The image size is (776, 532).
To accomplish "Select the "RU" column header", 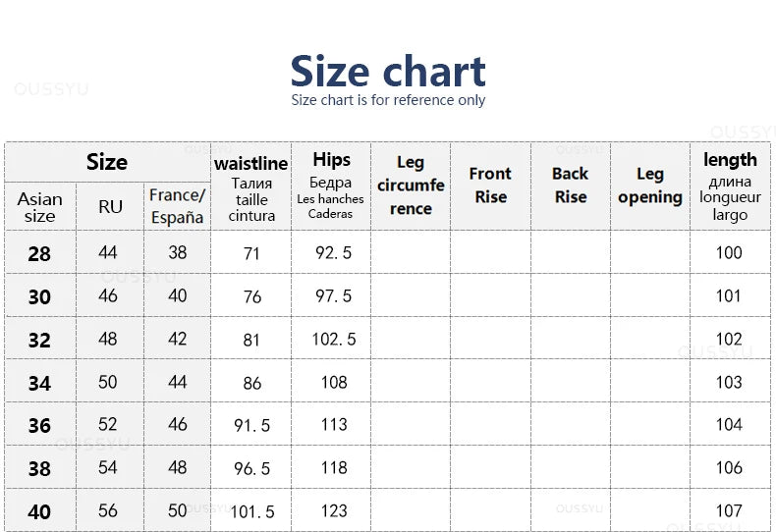I will pos(110,206).
